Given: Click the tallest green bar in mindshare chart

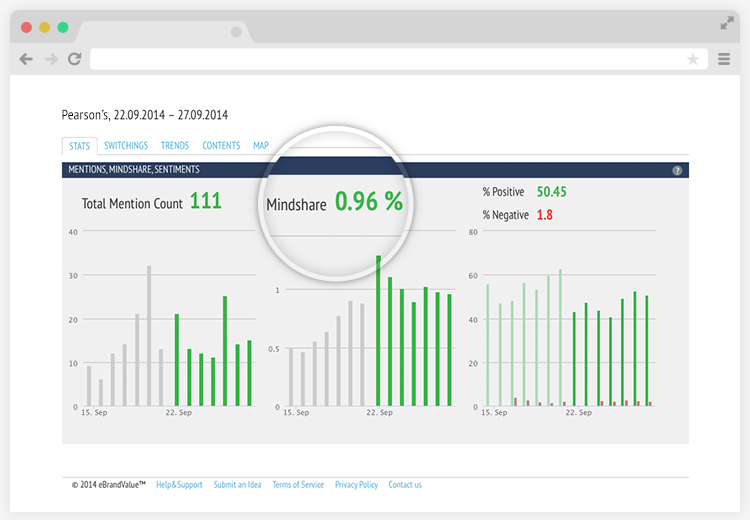Looking at the screenshot, I should pos(378,331).
